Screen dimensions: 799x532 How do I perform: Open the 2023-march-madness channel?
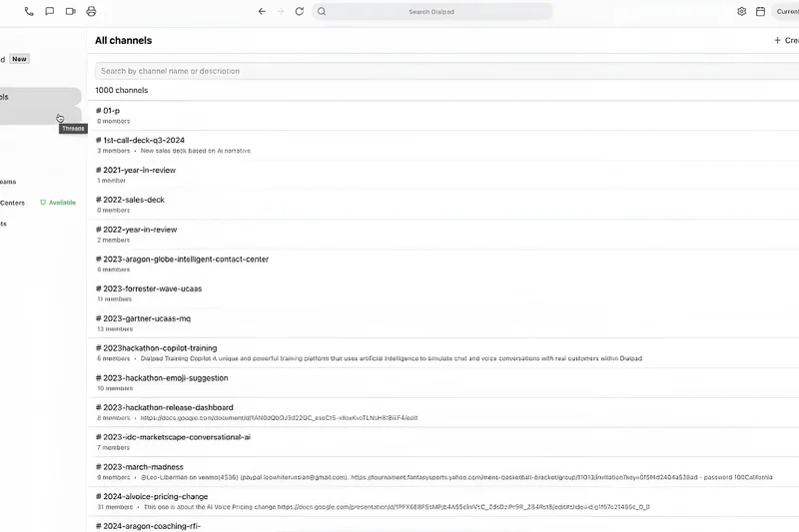coord(142,467)
